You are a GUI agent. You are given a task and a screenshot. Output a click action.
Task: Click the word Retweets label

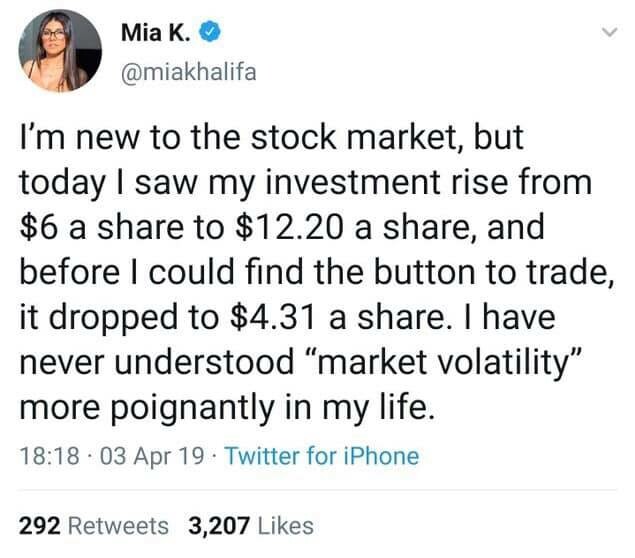[x=119, y=526]
